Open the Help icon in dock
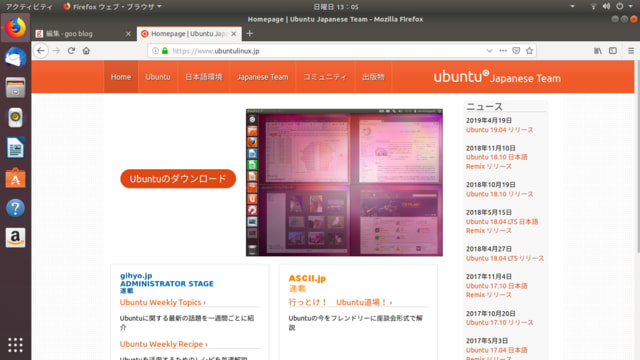 tap(16, 208)
